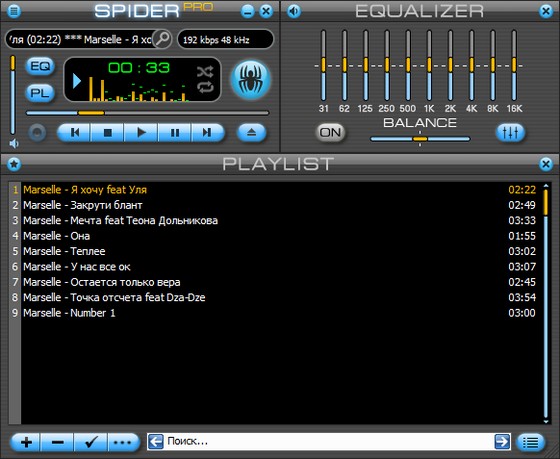The image size is (560, 459).
Task: Open equalizer presets sliders icon
Action: (510, 133)
